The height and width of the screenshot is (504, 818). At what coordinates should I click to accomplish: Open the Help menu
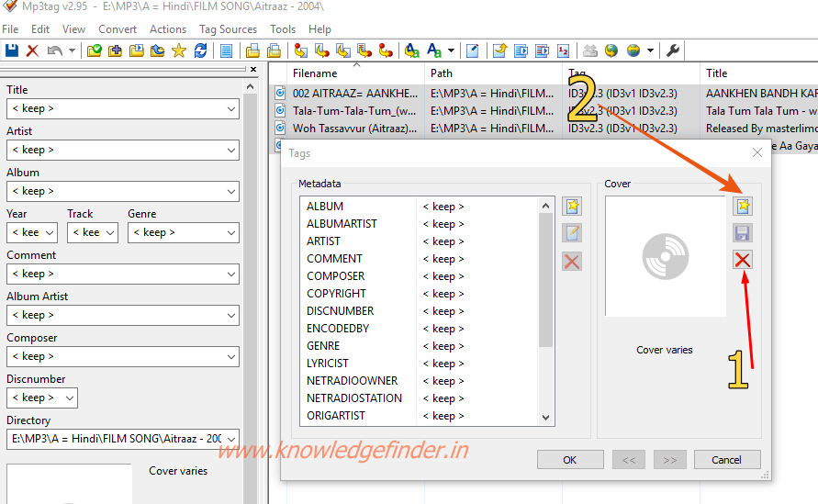coord(319,29)
